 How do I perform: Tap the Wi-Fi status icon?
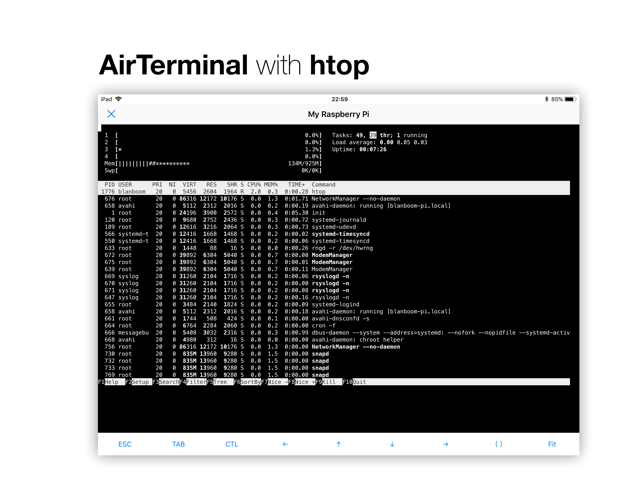119,99
